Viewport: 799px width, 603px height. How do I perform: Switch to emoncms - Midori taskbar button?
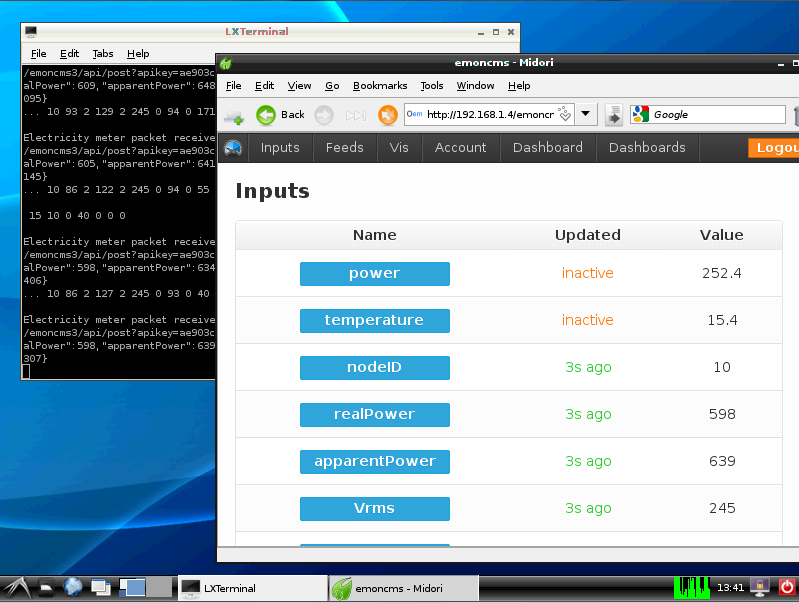(x=404, y=588)
